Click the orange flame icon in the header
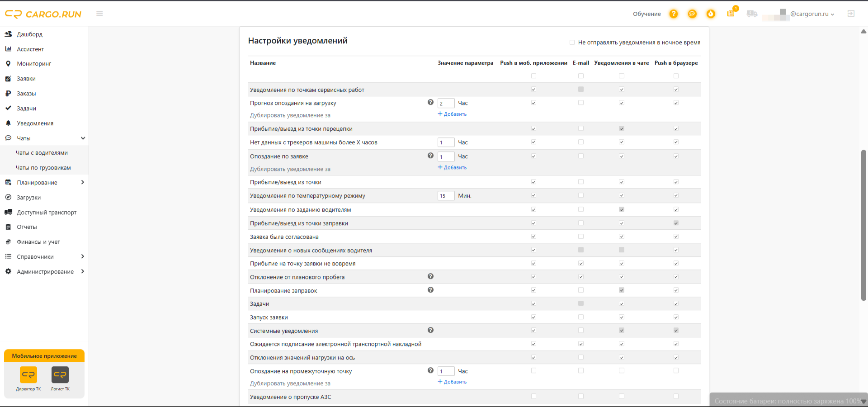Screen dimensions: 868x407 pyautogui.click(x=711, y=14)
